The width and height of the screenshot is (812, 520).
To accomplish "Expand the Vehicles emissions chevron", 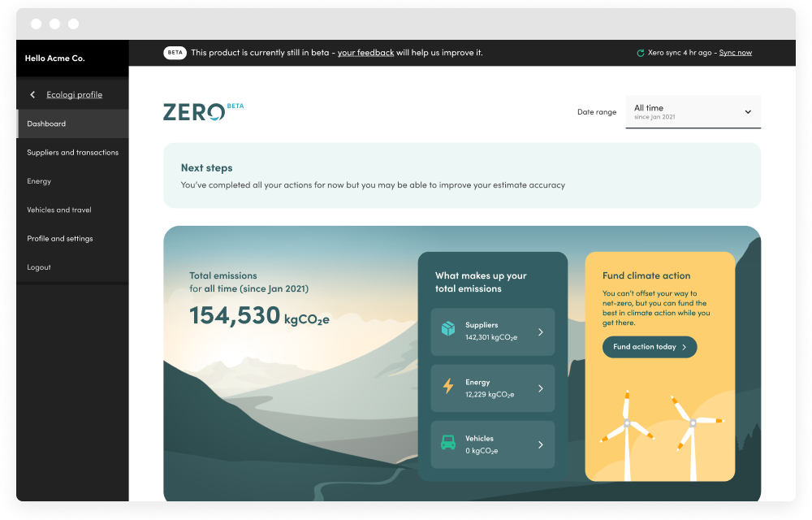I will click(x=541, y=444).
